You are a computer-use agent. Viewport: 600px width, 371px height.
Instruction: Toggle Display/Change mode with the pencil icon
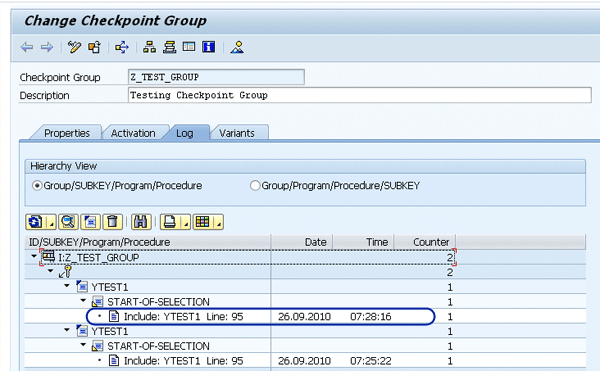point(74,47)
